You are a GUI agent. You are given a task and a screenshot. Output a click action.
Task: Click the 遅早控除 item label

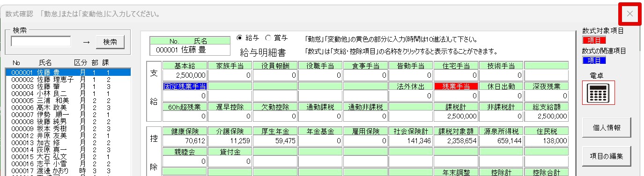click(x=229, y=107)
